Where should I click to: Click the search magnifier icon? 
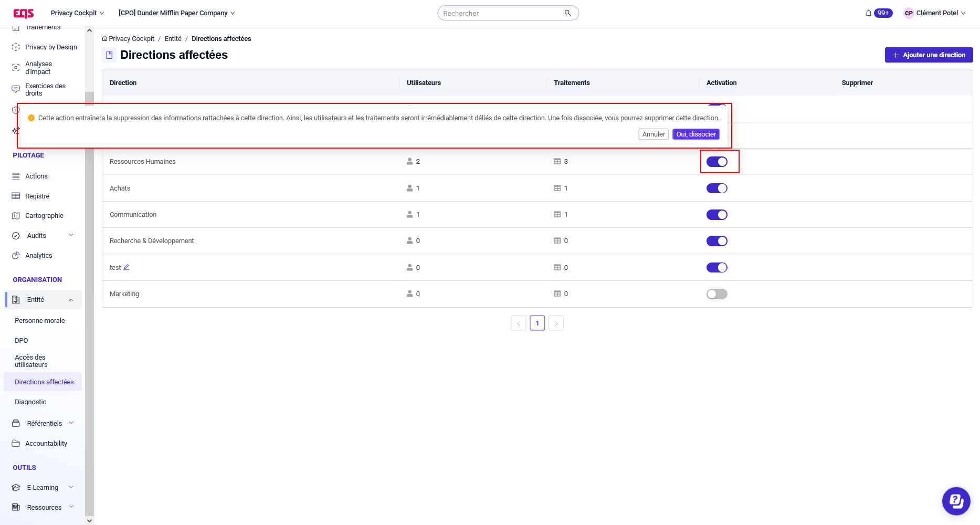pyautogui.click(x=567, y=13)
